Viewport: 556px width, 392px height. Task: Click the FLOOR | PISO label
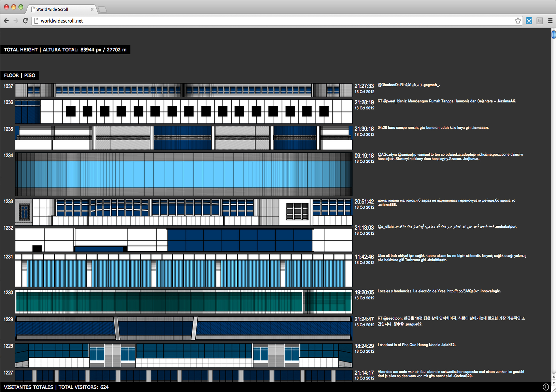pyautogui.click(x=20, y=75)
